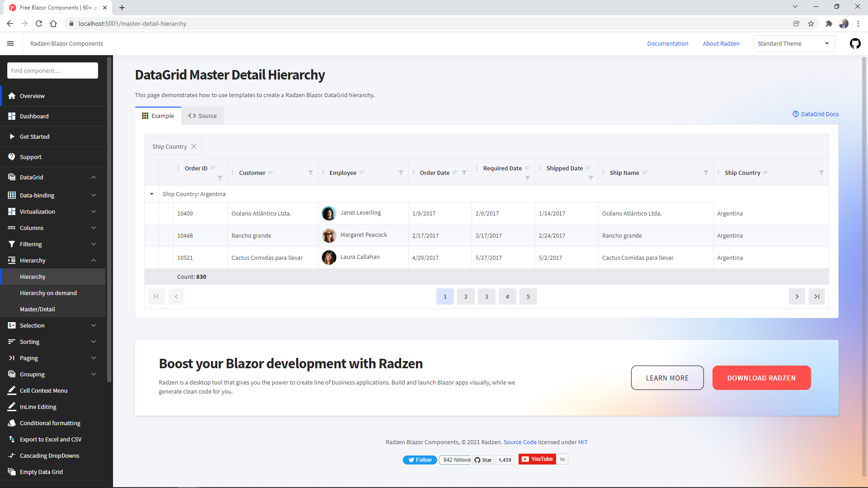Bookmark this page with star icon

click(811, 23)
